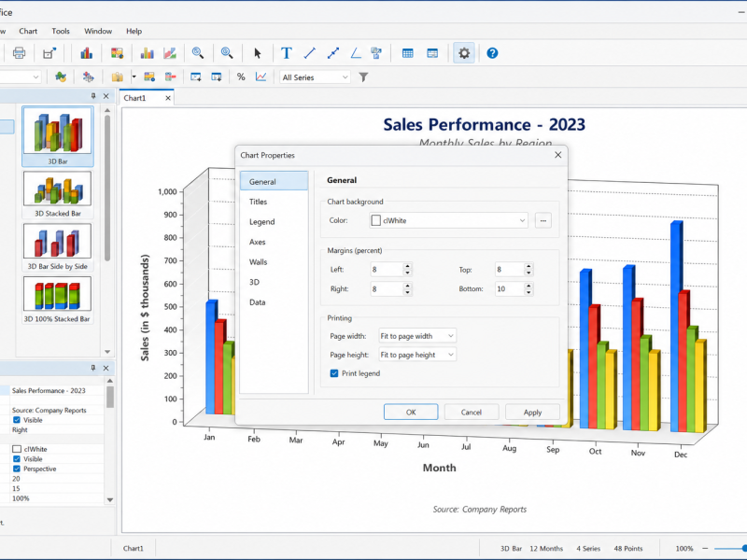747x560 pixels.
Task: Click the ellipsis button beside Color
Action: pos(543,220)
